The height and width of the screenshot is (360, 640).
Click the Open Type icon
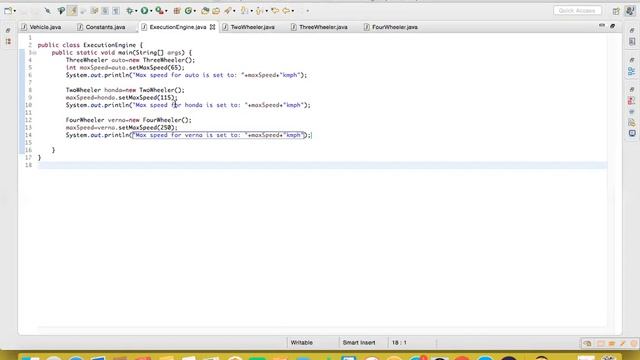(x=205, y=11)
